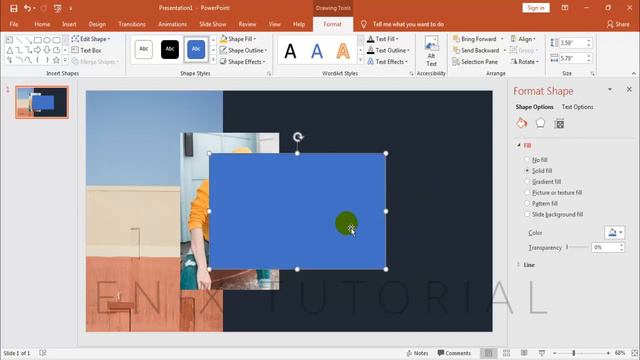The height and width of the screenshot is (360, 640).
Task: Click the Transparency slider
Action: (x=577, y=247)
